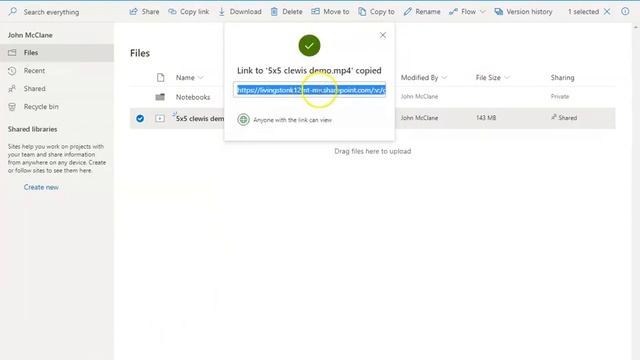Image resolution: width=640 pixels, height=360 pixels.
Task: Click the Create new link
Action: tap(41, 187)
